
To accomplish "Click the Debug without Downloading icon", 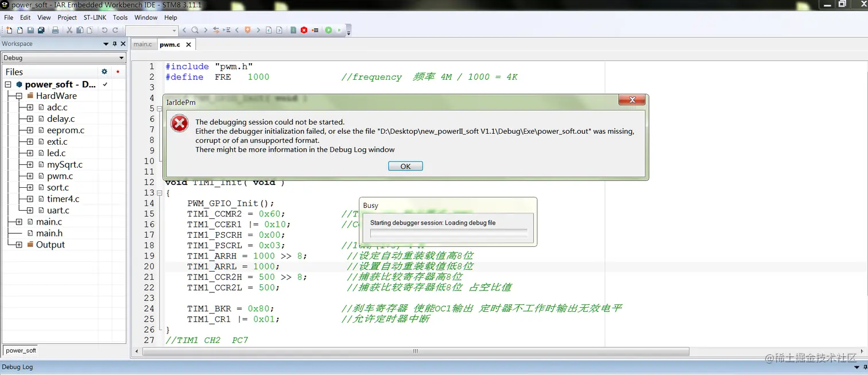I will click(x=339, y=30).
